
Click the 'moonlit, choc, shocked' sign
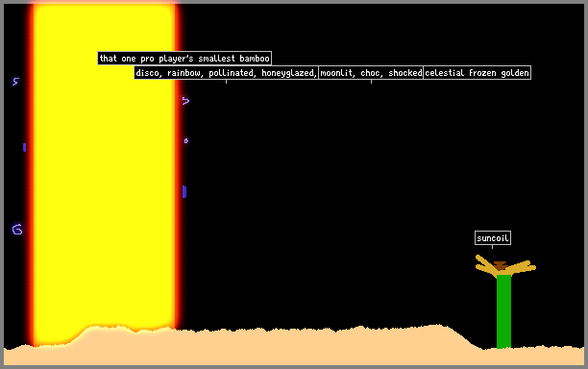[x=371, y=73]
